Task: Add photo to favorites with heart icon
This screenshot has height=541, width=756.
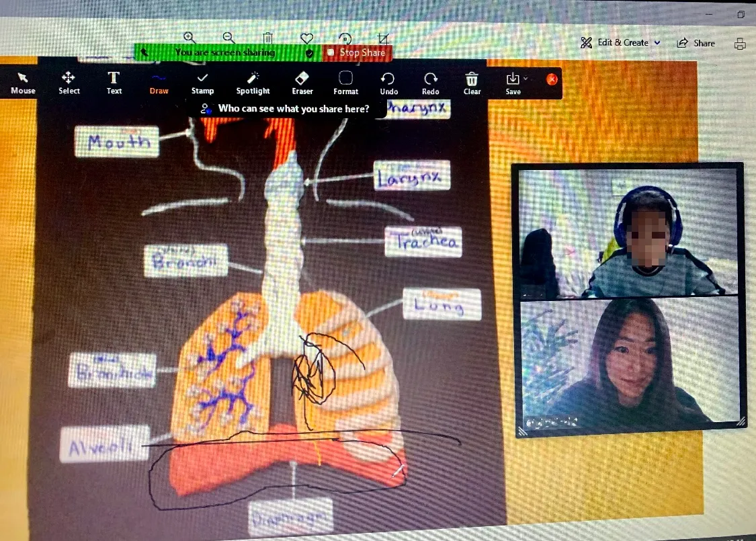Action: pos(306,38)
